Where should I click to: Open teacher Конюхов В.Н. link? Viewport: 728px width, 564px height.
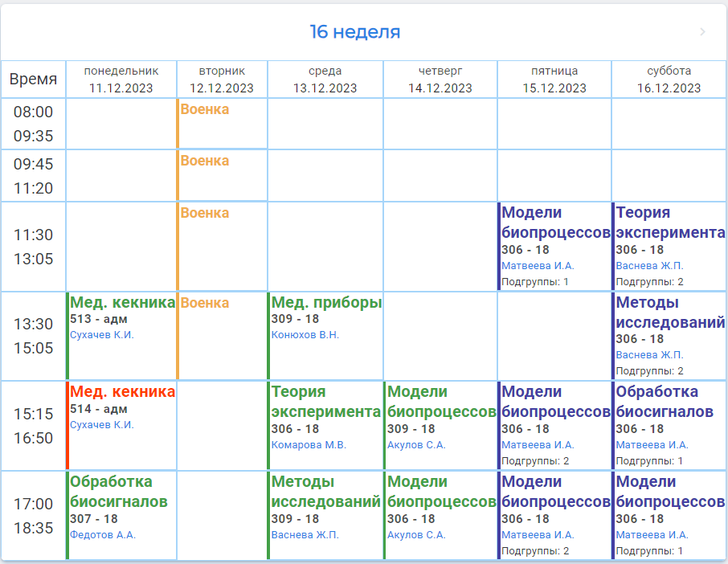305,335
